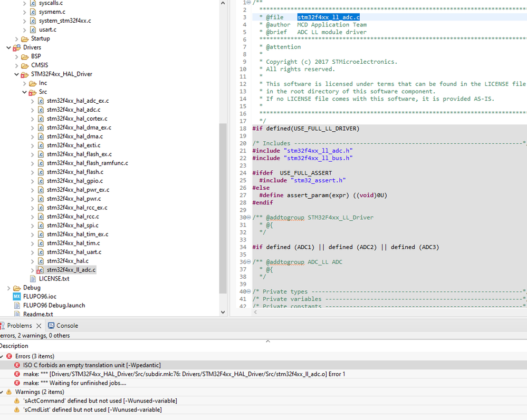
Task: Click the 'sCmdList' defined but not used warning
Action: [92, 409]
